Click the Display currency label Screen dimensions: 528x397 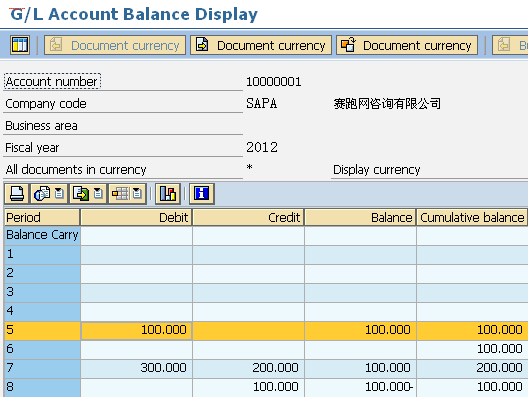pos(376,170)
